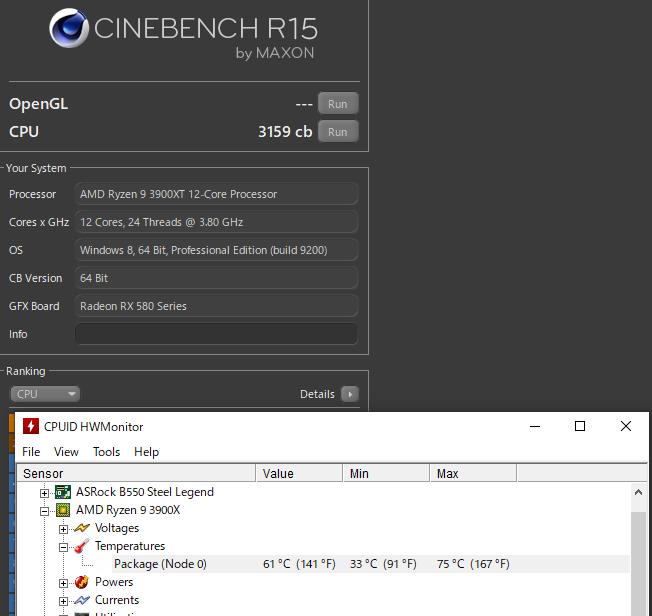Open the Tools menu in HWMonitor

pyautogui.click(x=106, y=452)
